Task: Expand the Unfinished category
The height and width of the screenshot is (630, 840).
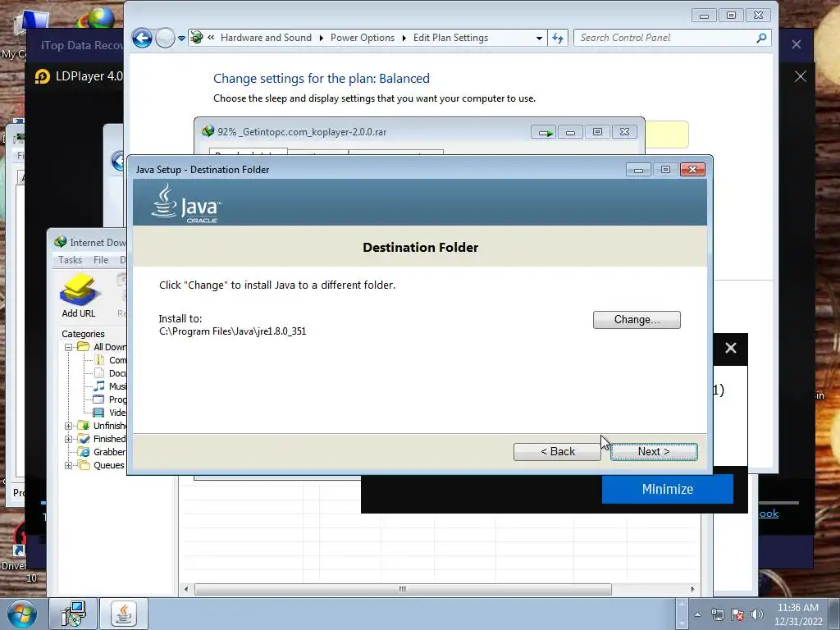Action: pos(69,426)
